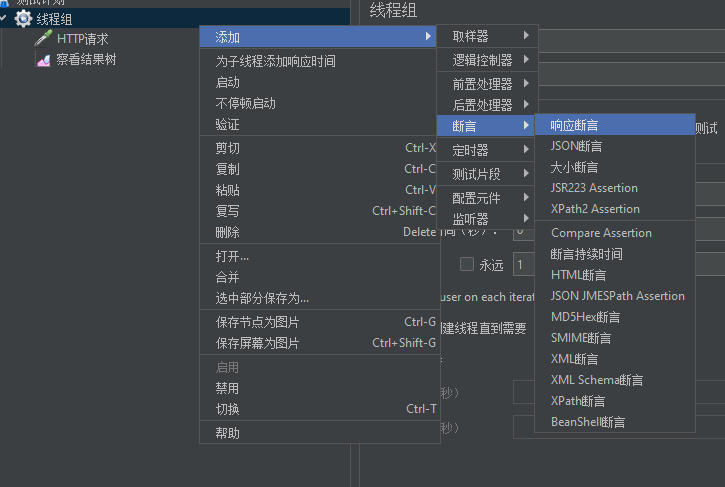This screenshot has height=487, width=725.
Task: Click 禁用 to disable the element
Action: pos(318,388)
